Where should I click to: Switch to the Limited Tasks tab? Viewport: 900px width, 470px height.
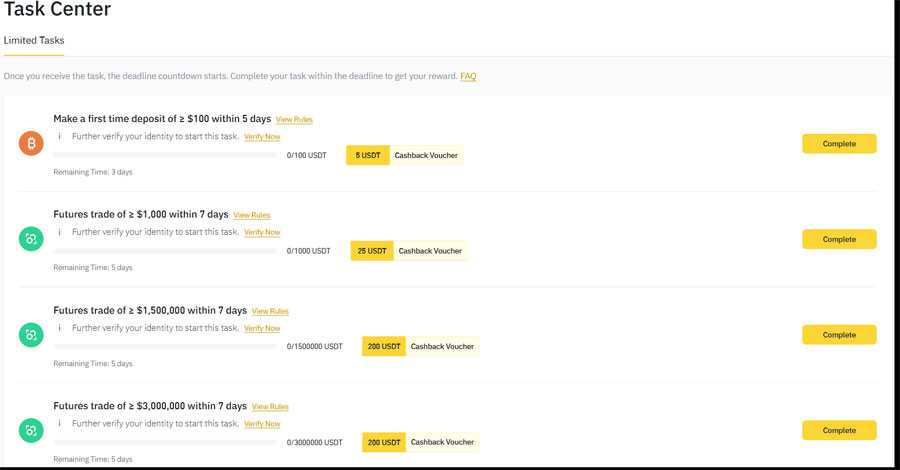pos(34,40)
